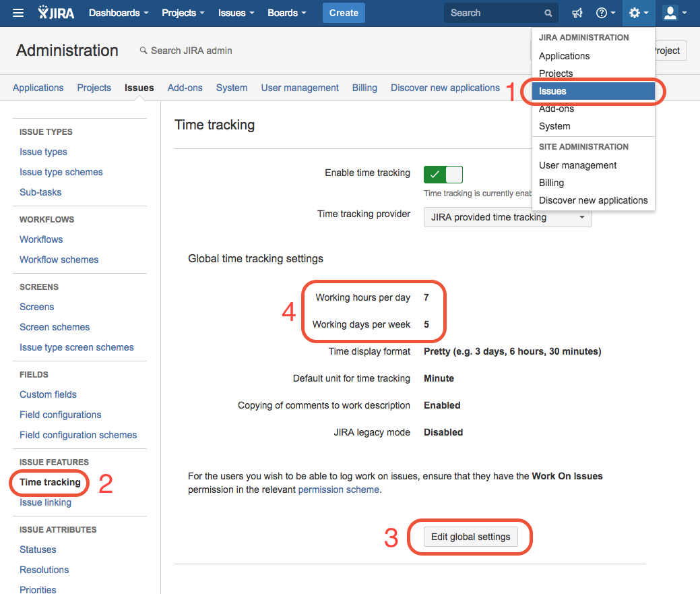Image resolution: width=700 pixels, height=594 pixels.
Task: Choose Issues in the gear dropdown menu
Action: 594,91
